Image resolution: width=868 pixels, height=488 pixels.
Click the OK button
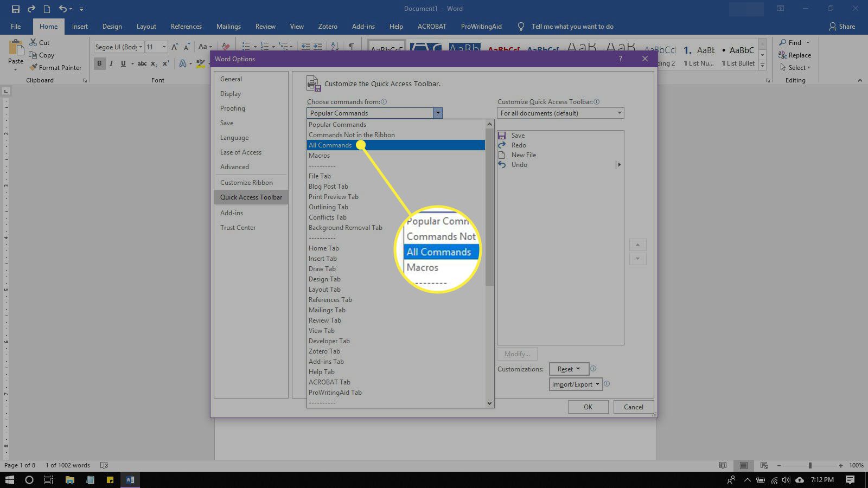coord(588,407)
